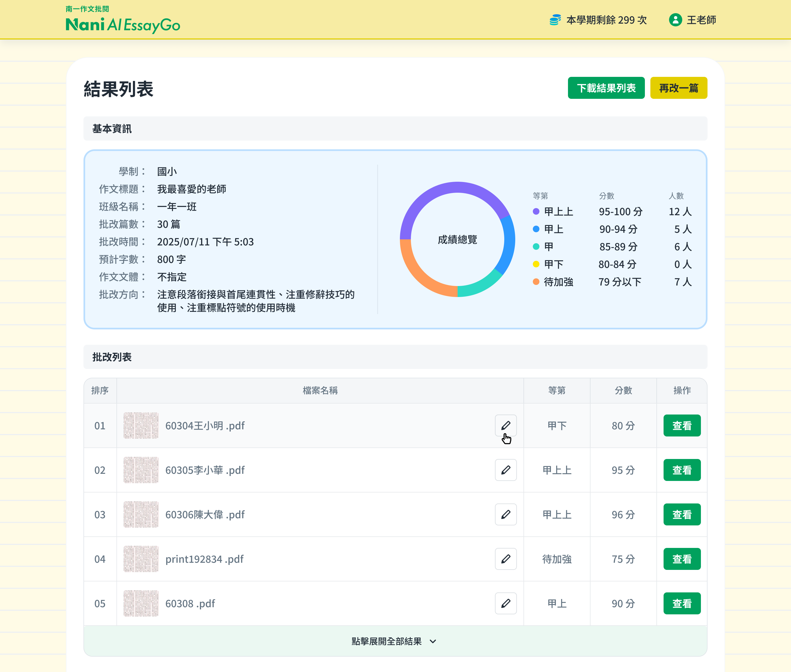This screenshot has height=672, width=791.
Task: Click the 王老師 user name
Action: click(701, 20)
